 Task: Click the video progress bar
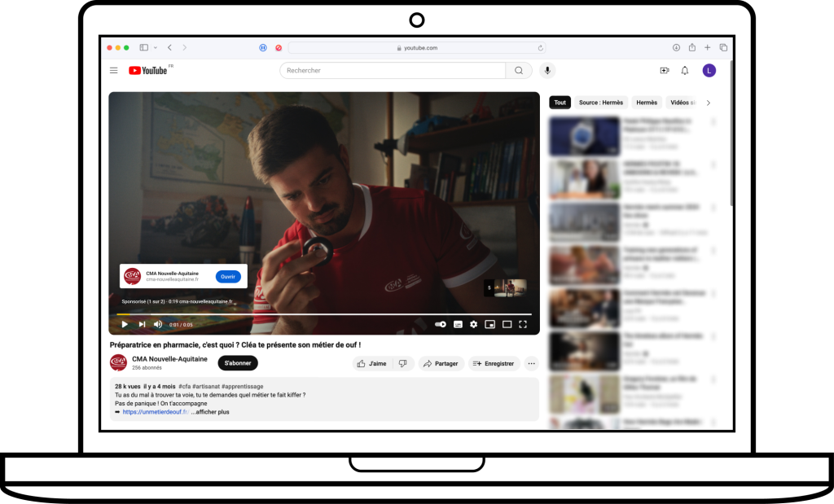click(323, 313)
